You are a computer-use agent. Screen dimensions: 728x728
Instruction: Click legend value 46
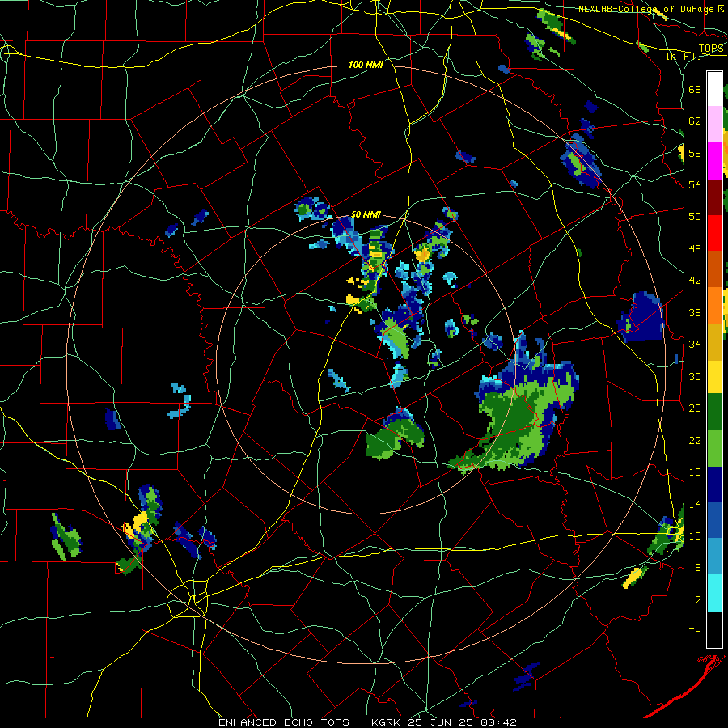[x=695, y=249]
